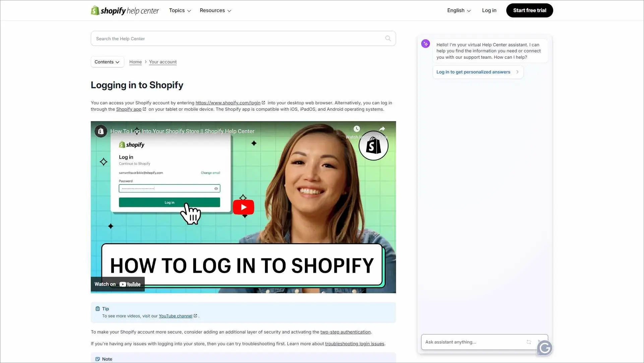Viewport: 644px width, 363px height.
Task: Open the Shopify channel avatar in video
Action: coord(101,131)
